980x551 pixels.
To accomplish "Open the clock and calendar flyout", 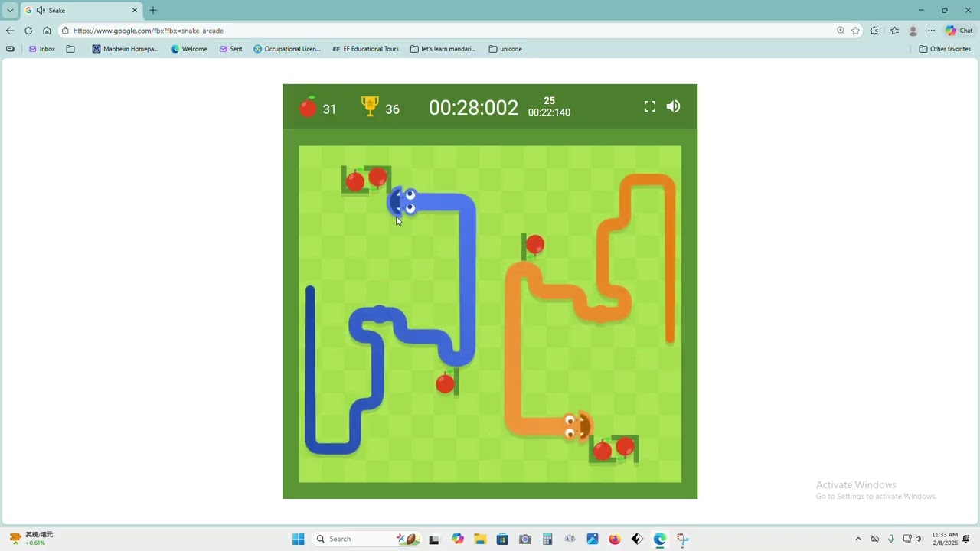I will (945, 539).
